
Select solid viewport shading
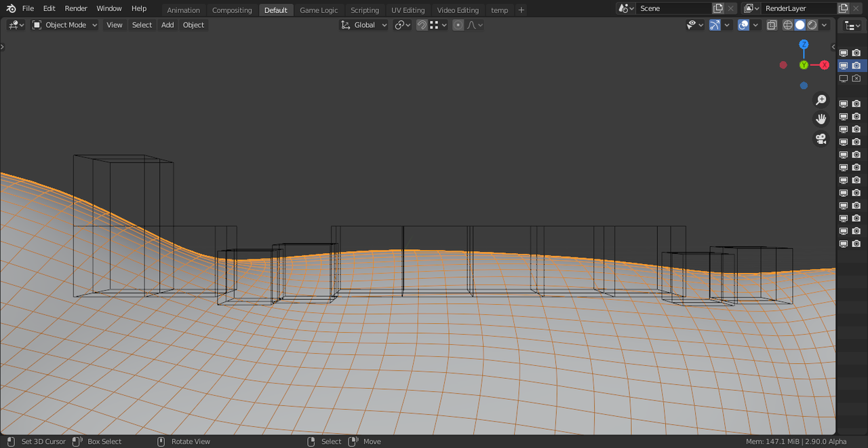click(x=800, y=25)
